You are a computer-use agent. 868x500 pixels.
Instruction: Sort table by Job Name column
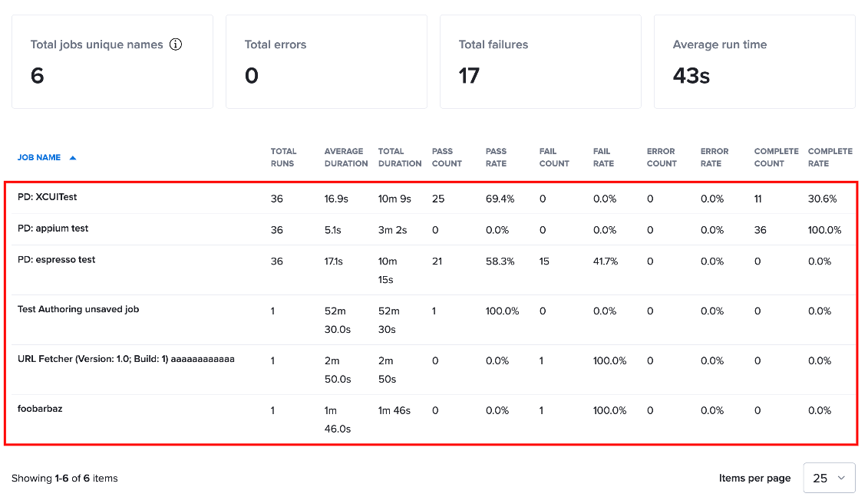pyautogui.click(x=38, y=158)
